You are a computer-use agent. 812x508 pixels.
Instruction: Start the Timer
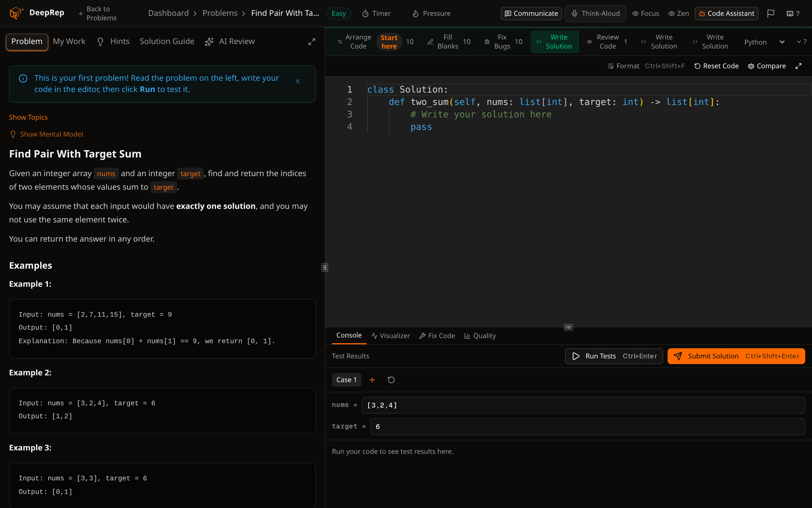point(376,14)
